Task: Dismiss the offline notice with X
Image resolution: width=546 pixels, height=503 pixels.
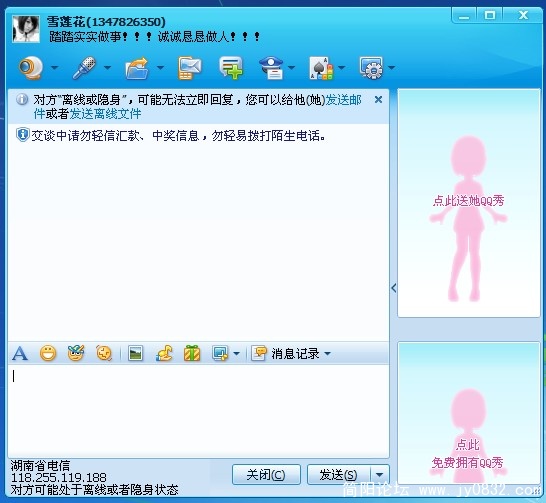Action: [x=378, y=100]
